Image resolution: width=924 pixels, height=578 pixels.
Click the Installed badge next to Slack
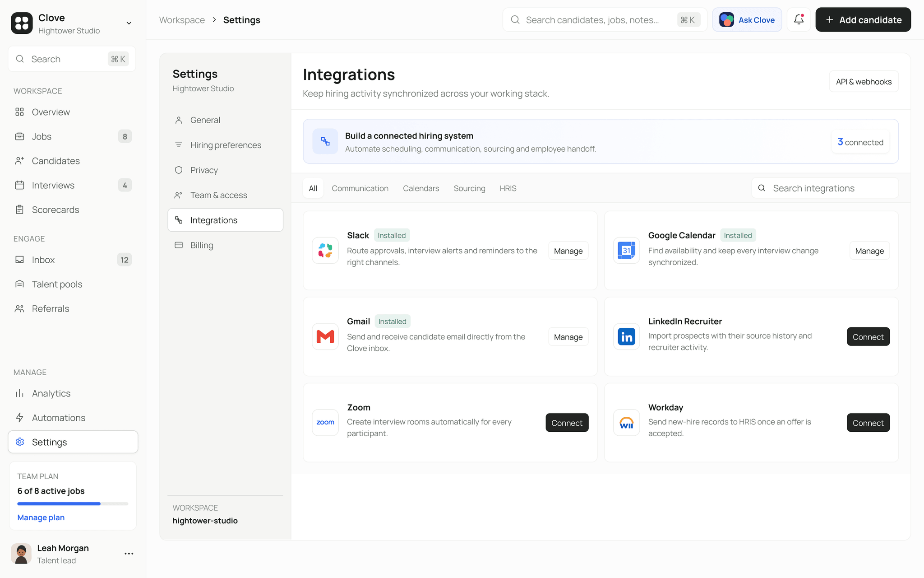coord(392,235)
